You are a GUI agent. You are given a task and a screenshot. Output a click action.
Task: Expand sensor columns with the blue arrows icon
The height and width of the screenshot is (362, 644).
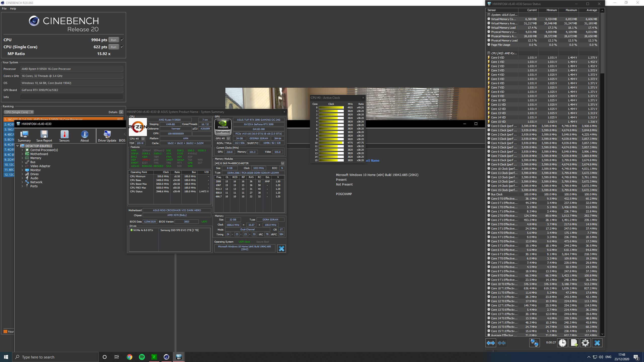(491, 343)
